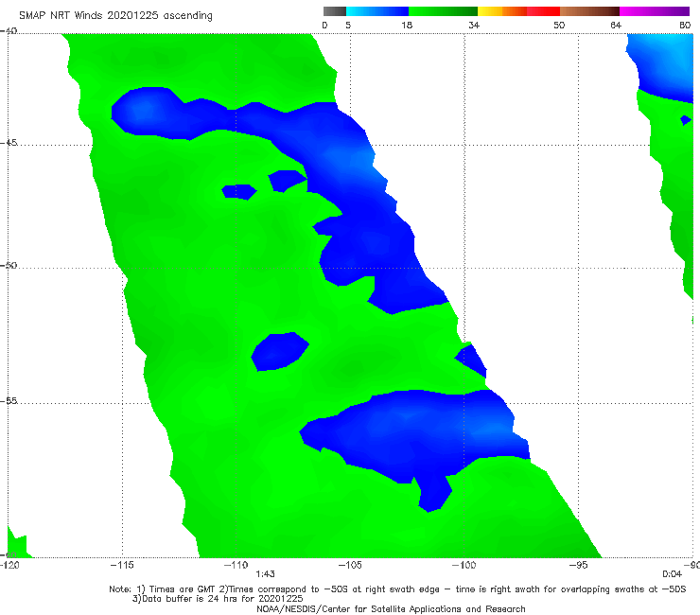Click the green segment of the colorbar
This screenshot has width=700, height=615.
pyautogui.click(x=443, y=11)
